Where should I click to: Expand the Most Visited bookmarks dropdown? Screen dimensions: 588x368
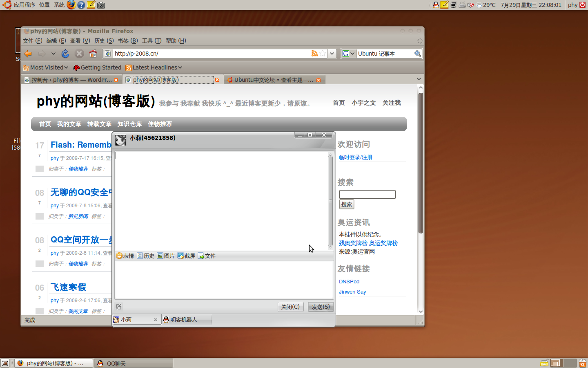(x=46, y=67)
